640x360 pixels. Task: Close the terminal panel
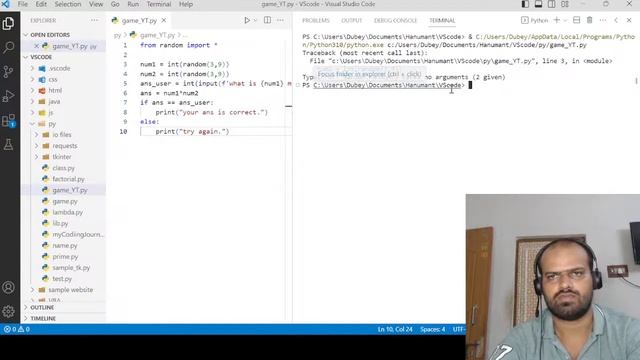coord(629,20)
